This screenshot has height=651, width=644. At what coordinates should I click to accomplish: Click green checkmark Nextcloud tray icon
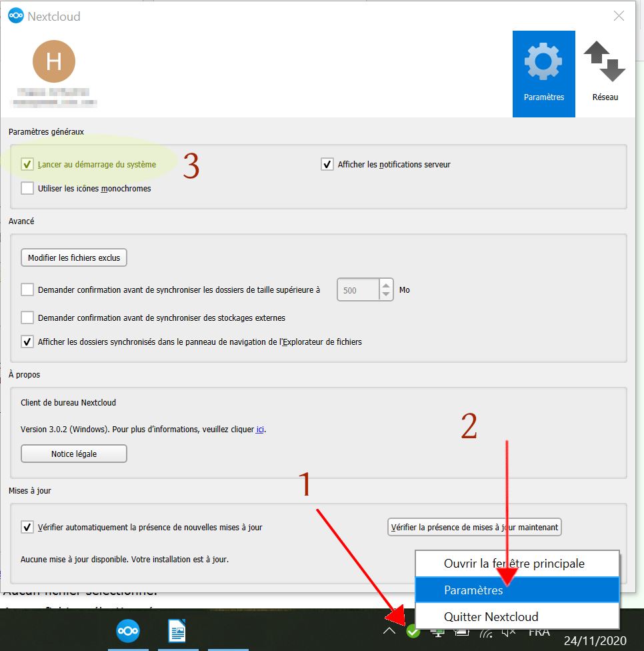pos(413,632)
